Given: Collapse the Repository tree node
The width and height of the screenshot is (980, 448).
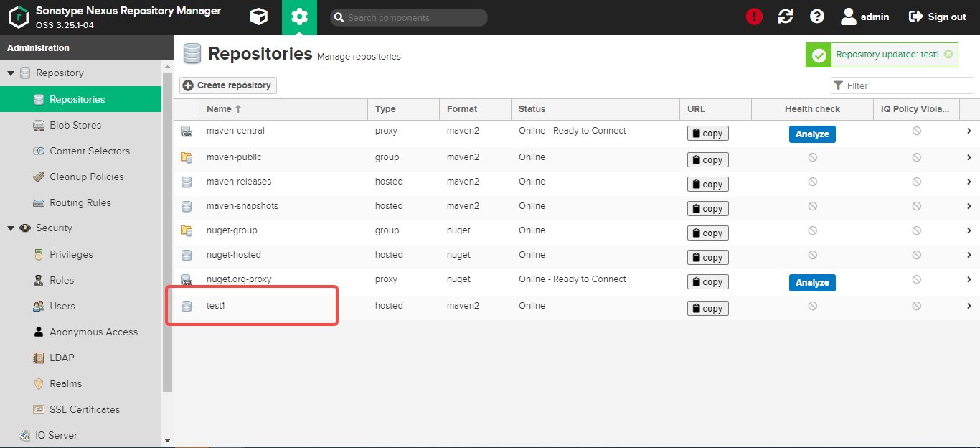Looking at the screenshot, I should (x=11, y=73).
